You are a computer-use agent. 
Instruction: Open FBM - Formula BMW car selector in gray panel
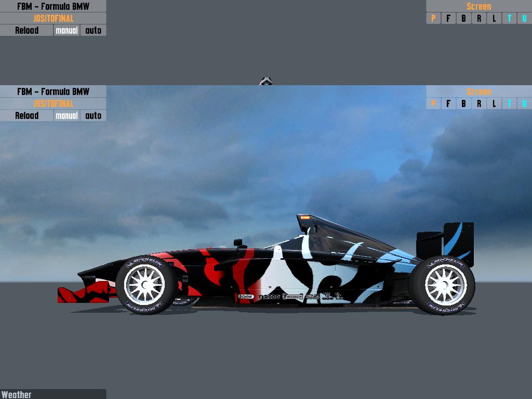tap(53, 6)
